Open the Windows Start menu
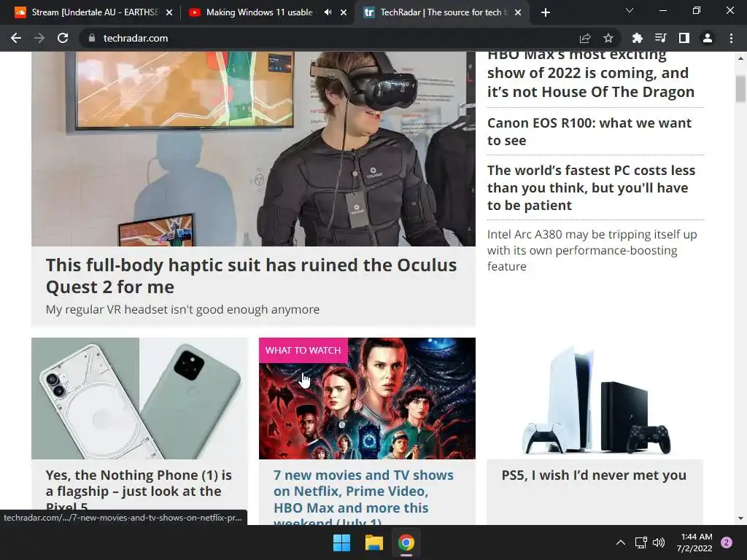This screenshot has height=560, width=747. [x=341, y=542]
